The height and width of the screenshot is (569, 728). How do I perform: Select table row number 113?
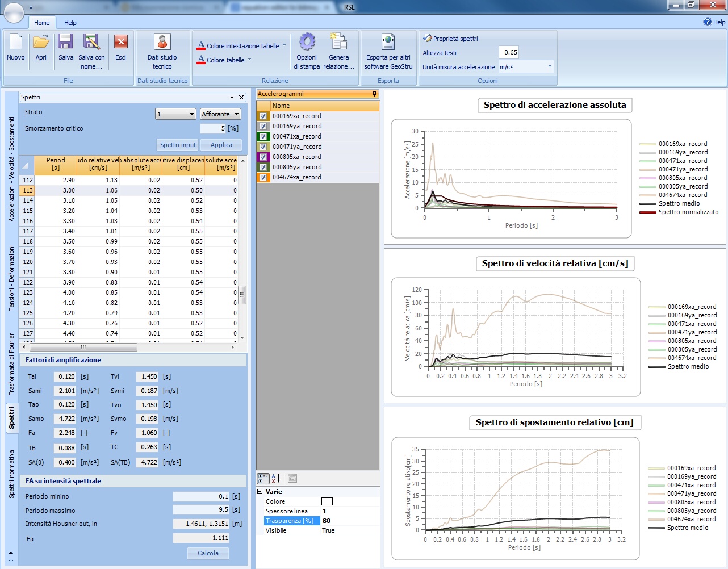click(27, 190)
